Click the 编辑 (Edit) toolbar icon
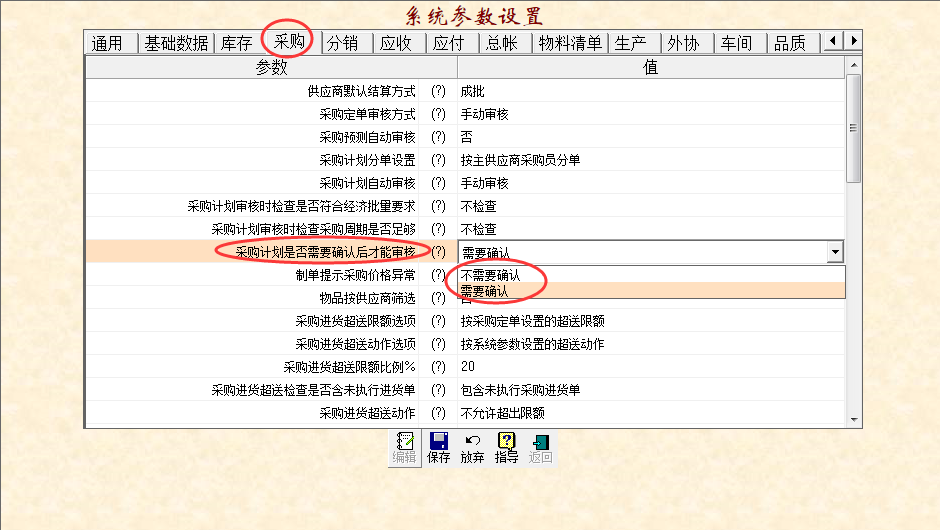This screenshot has width=940, height=530. point(405,448)
